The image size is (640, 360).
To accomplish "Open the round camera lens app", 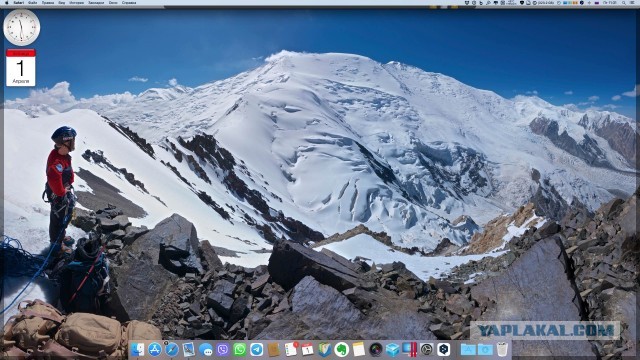I will click(x=376, y=349).
